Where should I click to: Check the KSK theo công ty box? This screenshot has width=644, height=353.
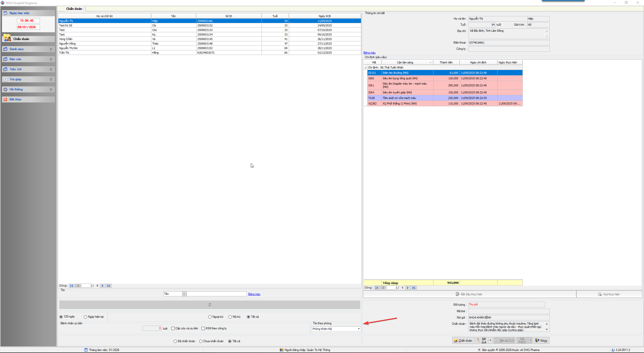point(203,328)
